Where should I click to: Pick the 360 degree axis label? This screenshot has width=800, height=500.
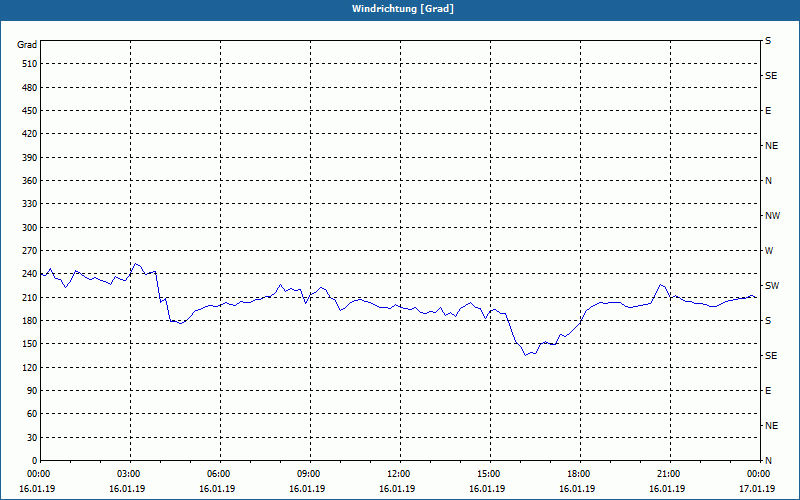[30, 181]
